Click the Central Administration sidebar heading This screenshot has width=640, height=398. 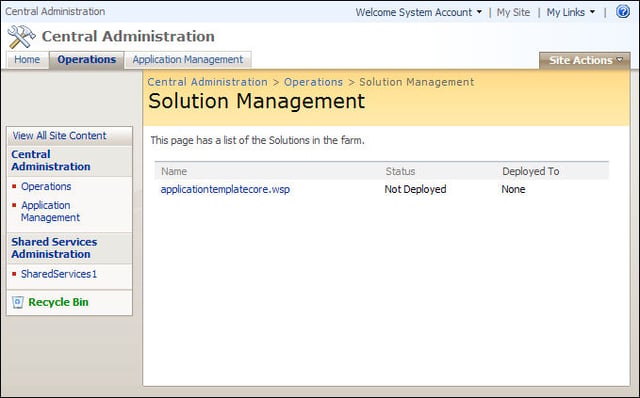point(51,160)
